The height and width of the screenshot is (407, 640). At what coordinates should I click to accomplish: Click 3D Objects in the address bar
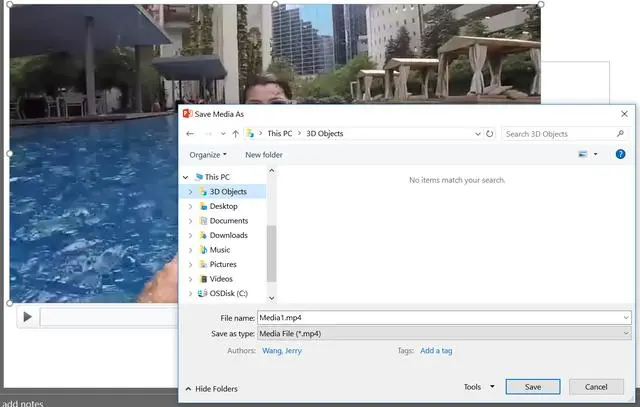pyautogui.click(x=324, y=133)
